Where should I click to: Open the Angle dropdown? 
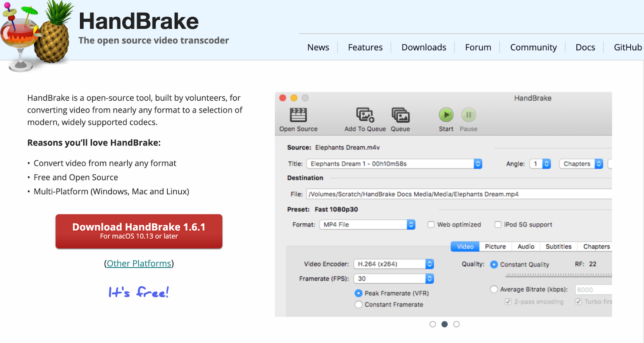[540, 164]
